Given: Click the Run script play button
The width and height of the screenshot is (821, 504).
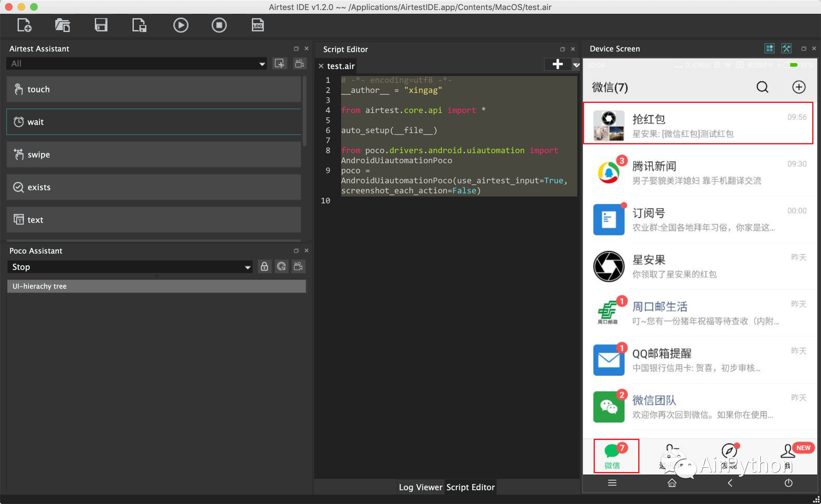Looking at the screenshot, I should pyautogui.click(x=181, y=25).
